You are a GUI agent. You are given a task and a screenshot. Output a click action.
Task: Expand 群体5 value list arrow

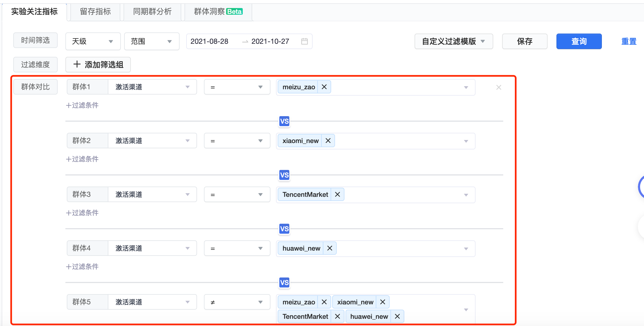click(x=466, y=310)
